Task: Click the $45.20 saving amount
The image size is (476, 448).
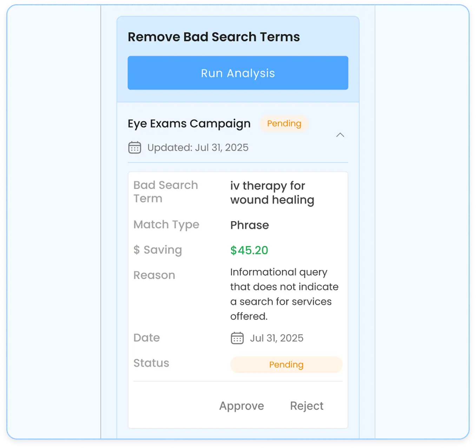Action: coord(249,250)
